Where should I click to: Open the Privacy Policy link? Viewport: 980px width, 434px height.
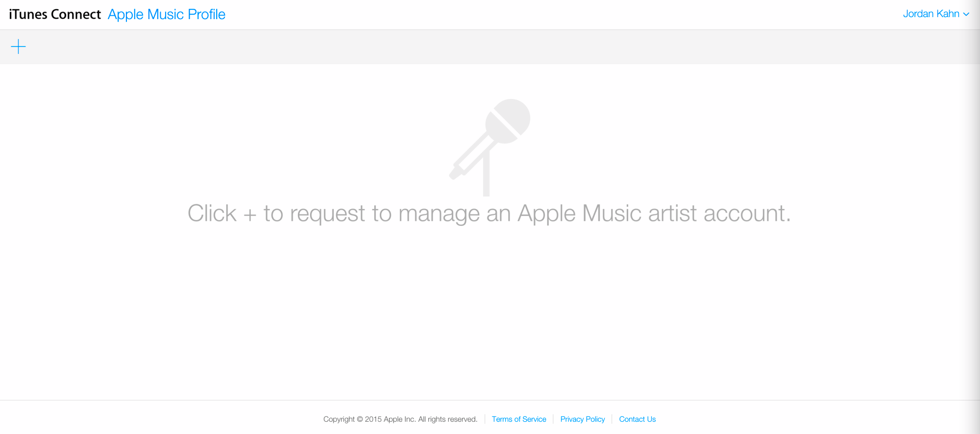tap(582, 419)
